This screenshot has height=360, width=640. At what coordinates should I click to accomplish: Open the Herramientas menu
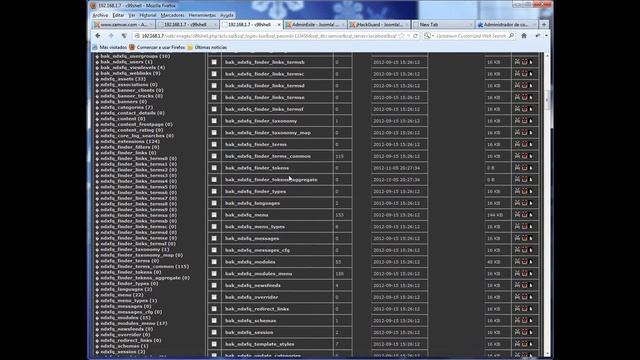pyautogui.click(x=202, y=15)
